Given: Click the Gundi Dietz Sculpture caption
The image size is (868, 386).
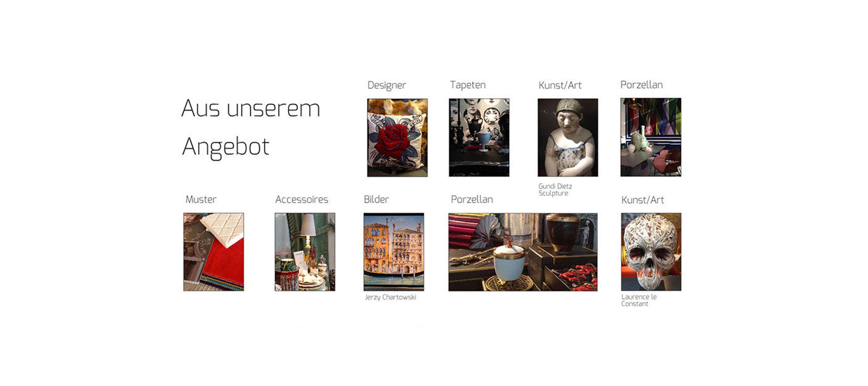Looking at the screenshot, I should tap(556, 190).
